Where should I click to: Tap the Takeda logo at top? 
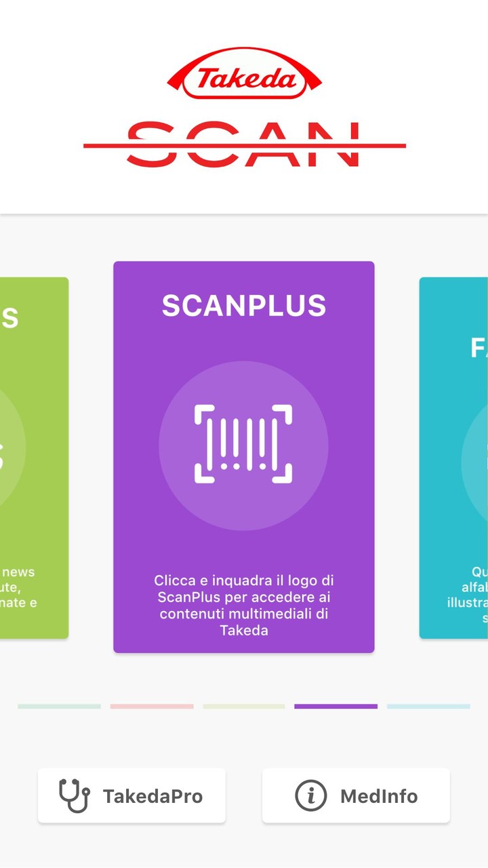click(x=244, y=75)
